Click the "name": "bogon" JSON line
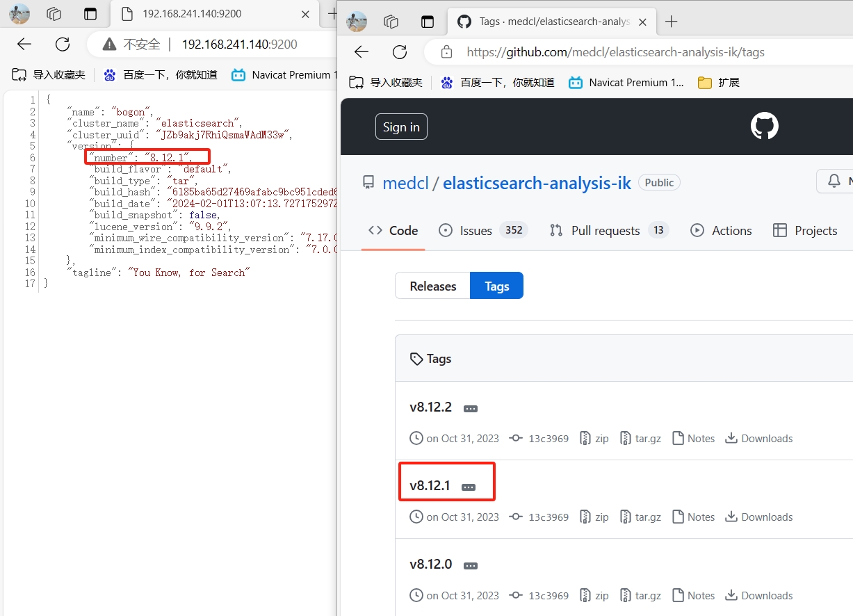Image resolution: width=853 pixels, height=616 pixels. click(110, 112)
